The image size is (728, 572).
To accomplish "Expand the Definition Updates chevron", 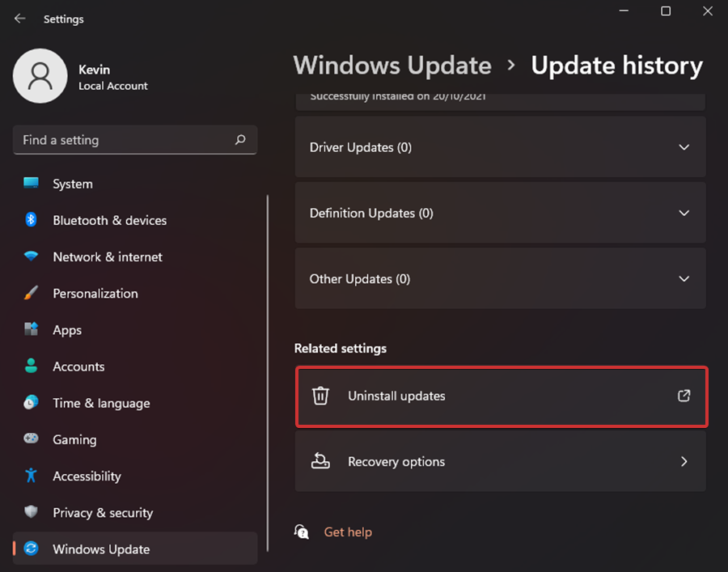I will [x=684, y=213].
